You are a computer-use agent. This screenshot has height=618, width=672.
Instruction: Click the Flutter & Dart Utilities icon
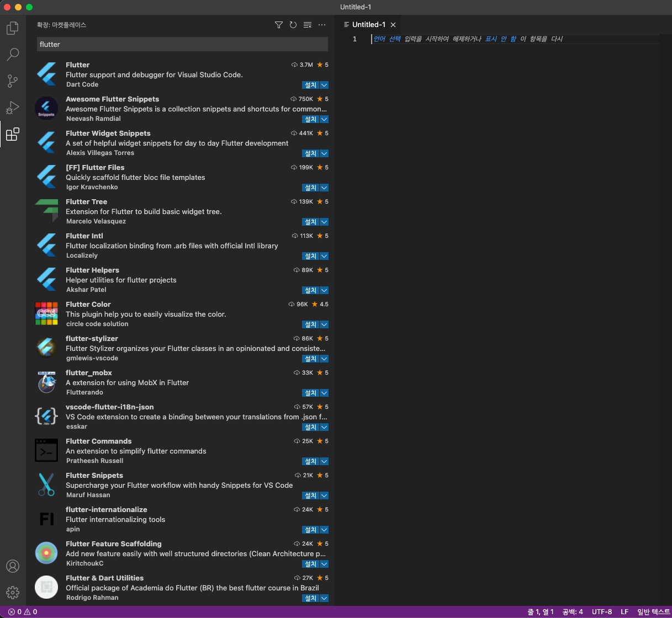[x=46, y=587]
